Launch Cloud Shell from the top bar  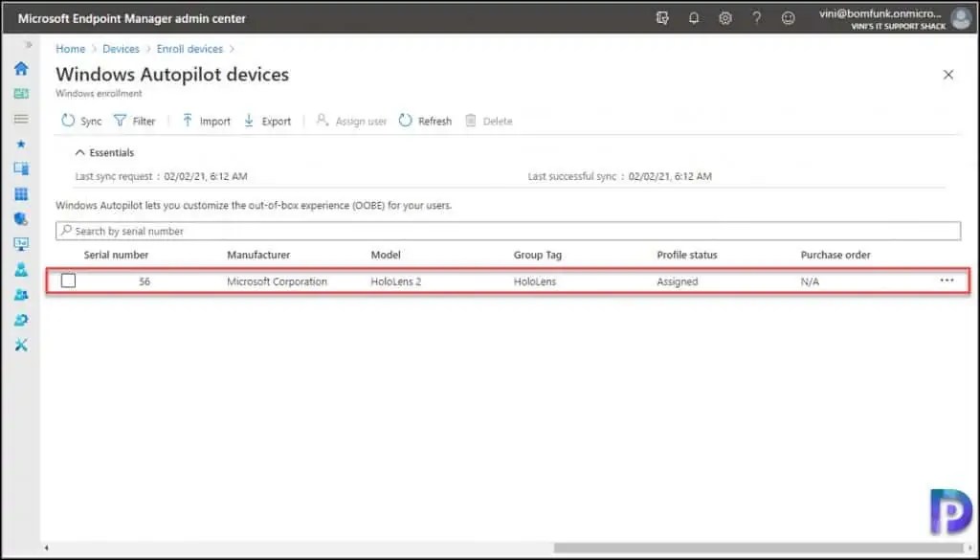point(662,17)
